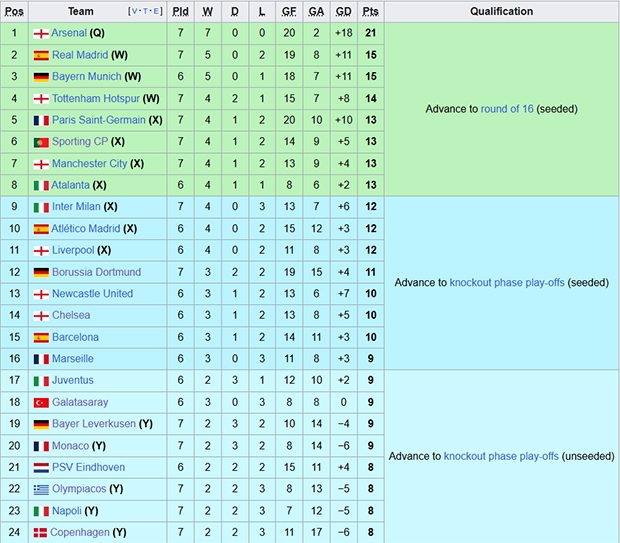620x543 pixels.
Task: Click the England flag next to Arsenal
Action: tap(41, 33)
